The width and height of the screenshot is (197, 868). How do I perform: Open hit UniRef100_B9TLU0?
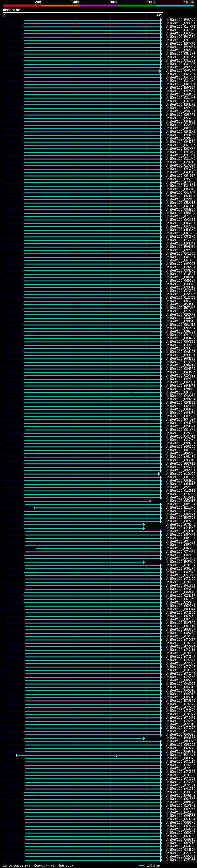tap(180, 40)
